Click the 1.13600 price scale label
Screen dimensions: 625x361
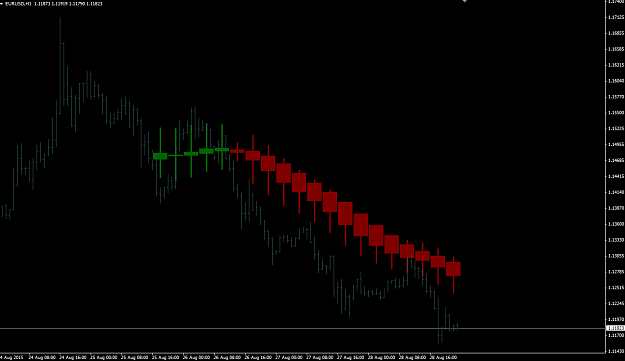616,224
